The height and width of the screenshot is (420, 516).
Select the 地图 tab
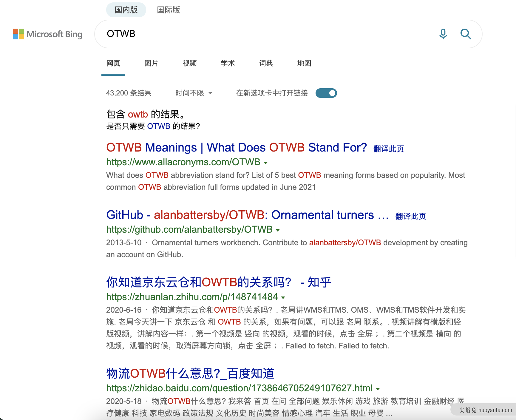304,63
